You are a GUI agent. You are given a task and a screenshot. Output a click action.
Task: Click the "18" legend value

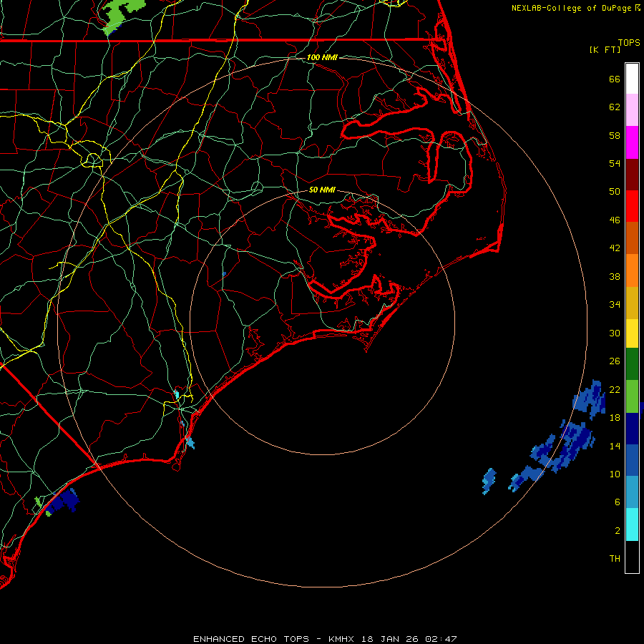615,418
